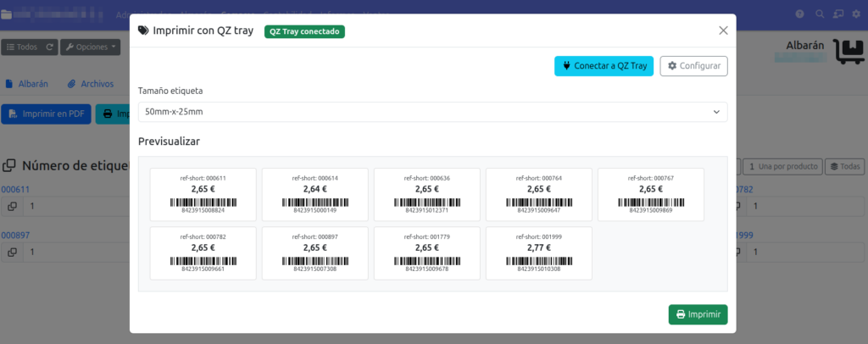Click the refresh icon beside Todos
Image resolution: width=868 pixels, height=344 pixels.
(50, 47)
